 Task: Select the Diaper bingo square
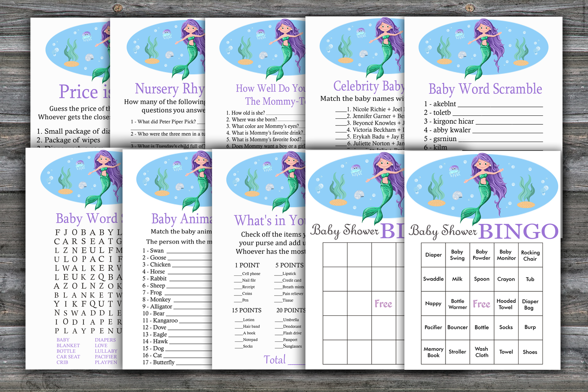[x=433, y=254]
